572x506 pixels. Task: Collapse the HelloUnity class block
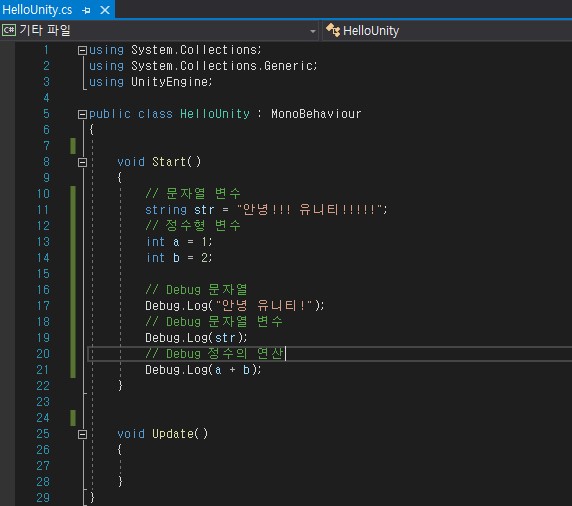[x=82, y=115]
